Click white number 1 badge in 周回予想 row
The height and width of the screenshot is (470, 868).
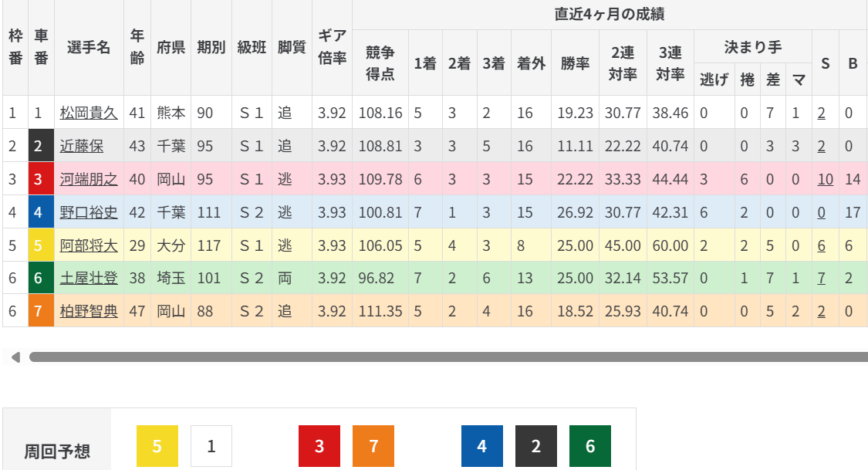tap(211, 446)
